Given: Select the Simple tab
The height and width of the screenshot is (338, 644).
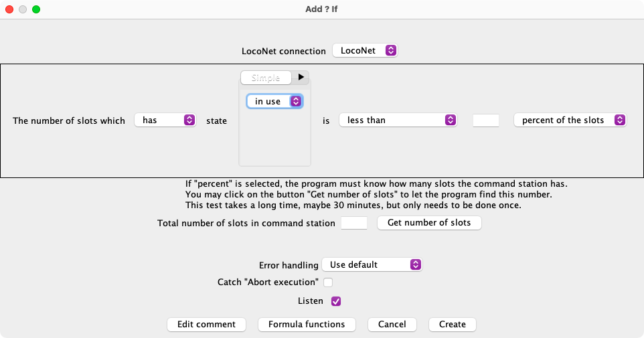Looking at the screenshot, I should 266,78.
